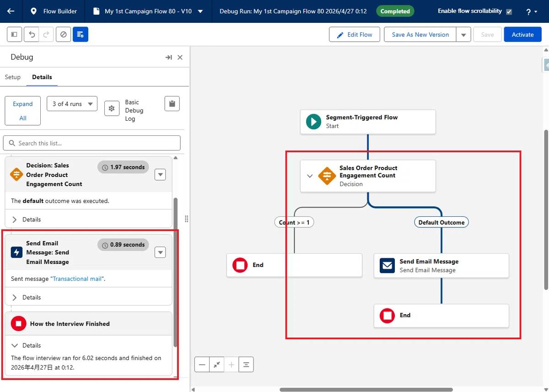
Task: Click the canvas horizontal scrollbar
Action: [x=366, y=390]
